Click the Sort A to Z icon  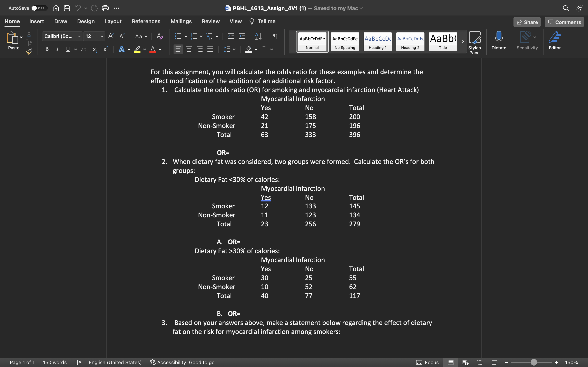[x=258, y=36]
